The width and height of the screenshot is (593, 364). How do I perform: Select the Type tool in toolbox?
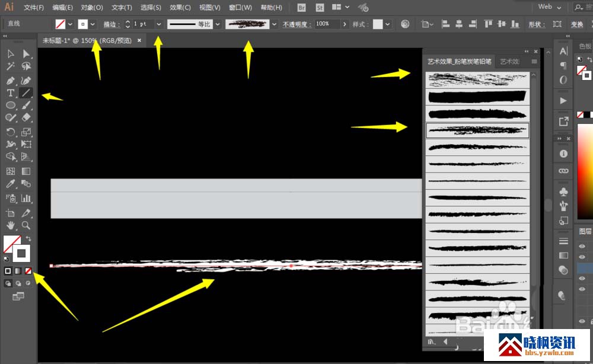tap(11, 93)
